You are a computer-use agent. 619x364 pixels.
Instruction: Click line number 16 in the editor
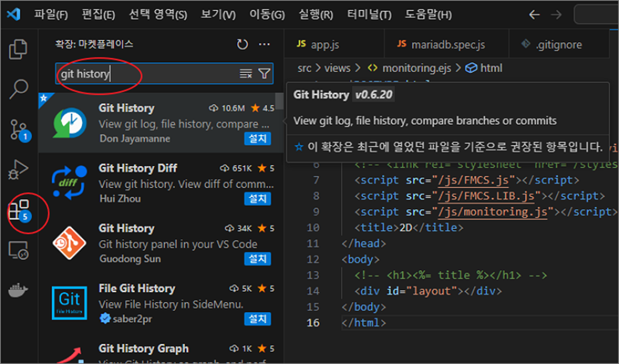tap(313, 322)
